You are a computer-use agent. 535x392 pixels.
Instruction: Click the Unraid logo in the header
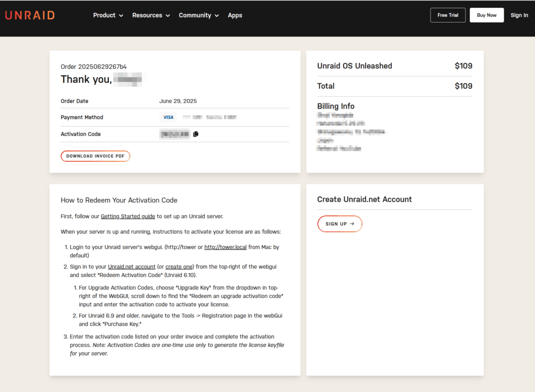pos(30,15)
